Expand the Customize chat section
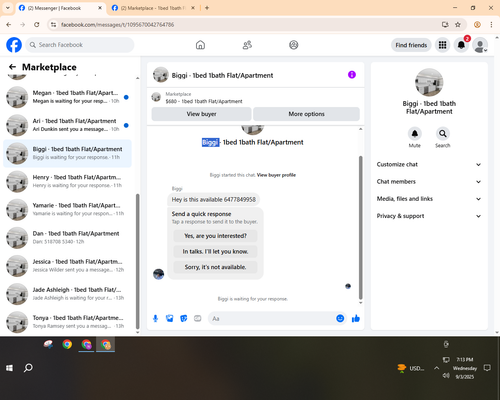Image resolution: width=500 pixels, height=400 pixels. click(x=429, y=164)
